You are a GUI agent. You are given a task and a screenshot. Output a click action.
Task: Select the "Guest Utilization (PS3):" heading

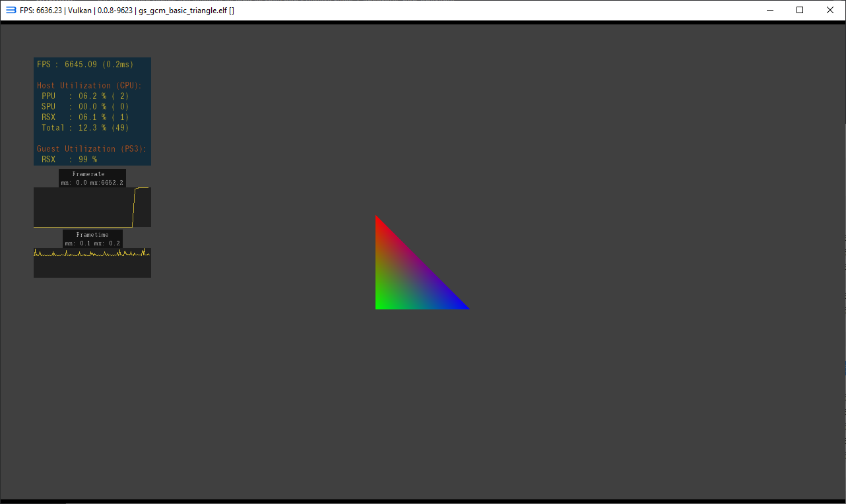[92, 149]
